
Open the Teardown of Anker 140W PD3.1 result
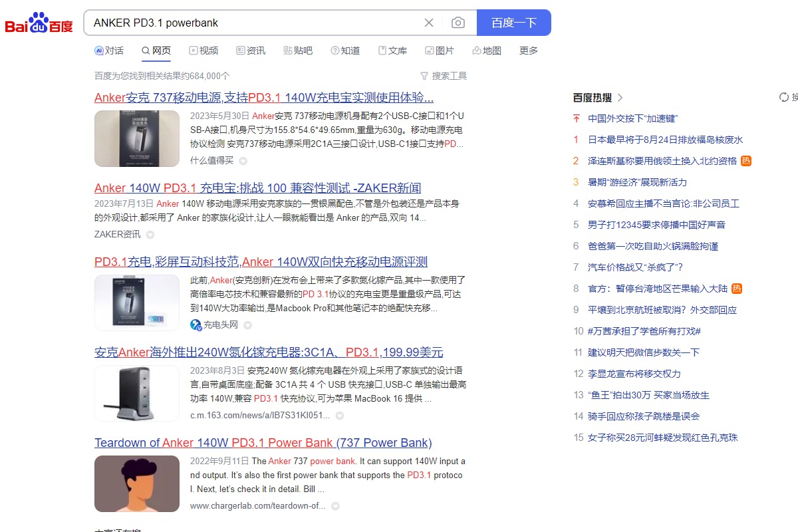[263, 443]
